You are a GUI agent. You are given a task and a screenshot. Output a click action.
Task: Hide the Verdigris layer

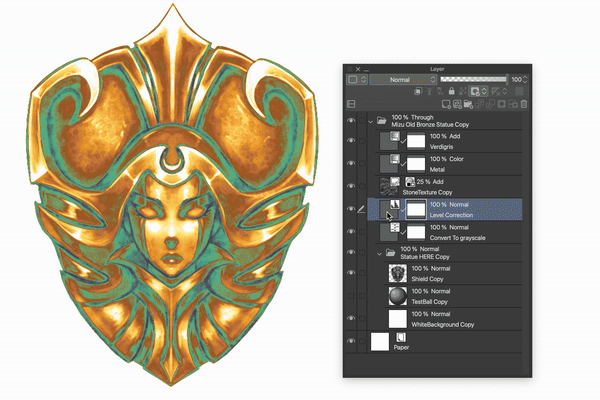[x=351, y=140]
